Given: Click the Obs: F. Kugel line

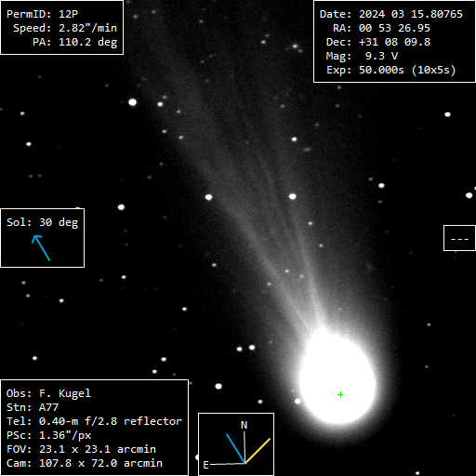Looking at the screenshot, I should [48, 393].
